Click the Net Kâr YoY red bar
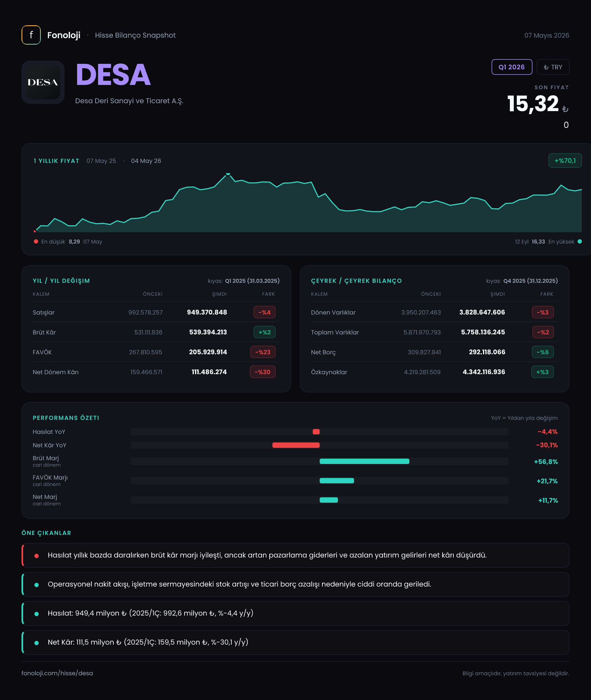Viewport: 591px width, 700px height. pyautogui.click(x=296, y=445)
